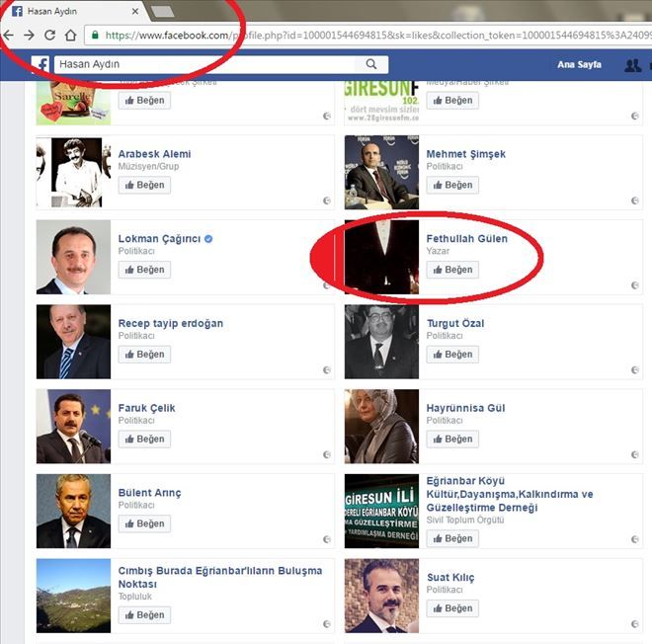This screenshot has height=644, width=652.
Task: Like the Arabesk Alemi page
Action: pyautogui.click(x=144, y=185)
